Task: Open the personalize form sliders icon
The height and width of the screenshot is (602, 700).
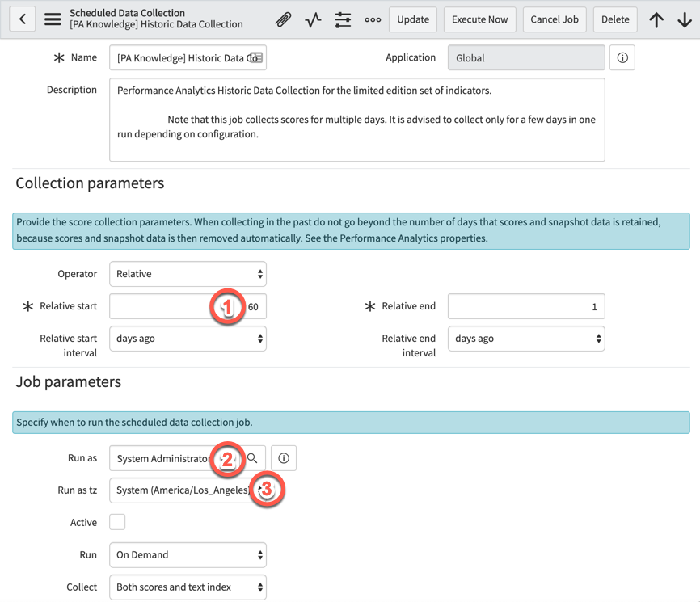Action: [x=343, y=19]
